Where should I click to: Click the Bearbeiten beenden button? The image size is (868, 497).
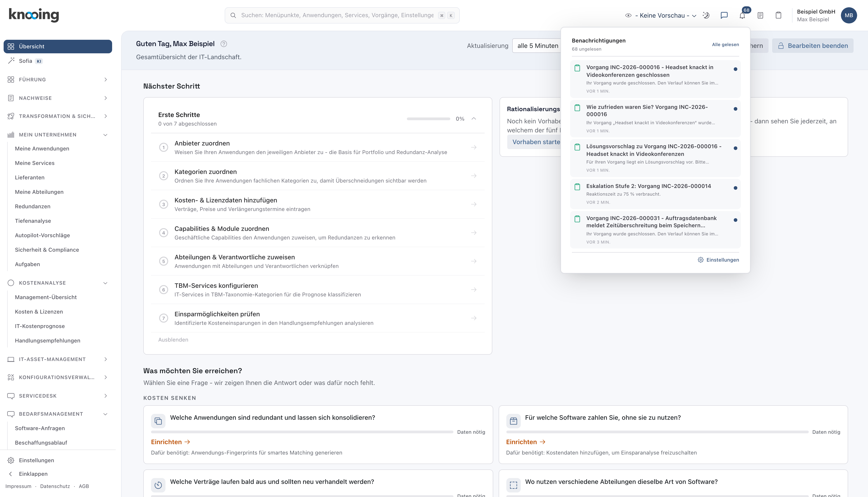point(812,46)
